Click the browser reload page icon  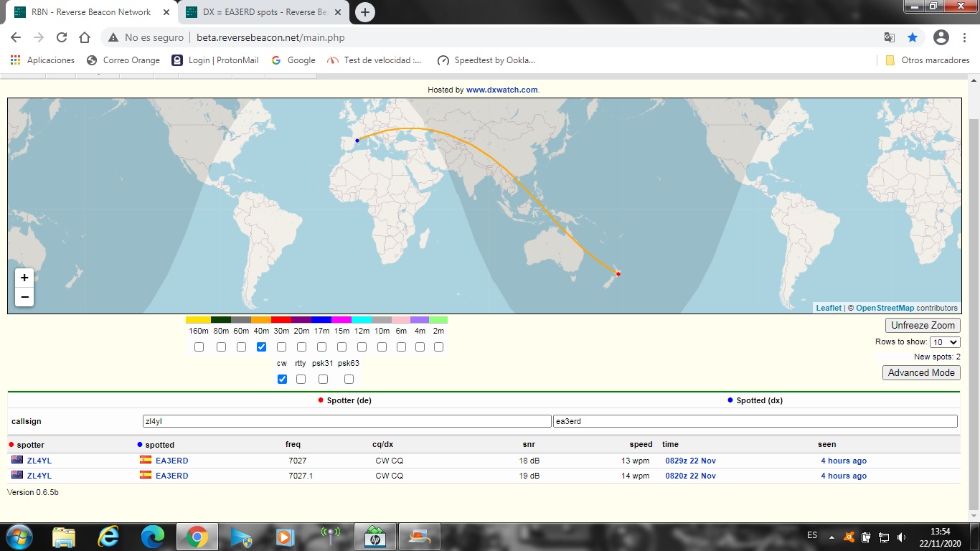(x=62, y=37)
